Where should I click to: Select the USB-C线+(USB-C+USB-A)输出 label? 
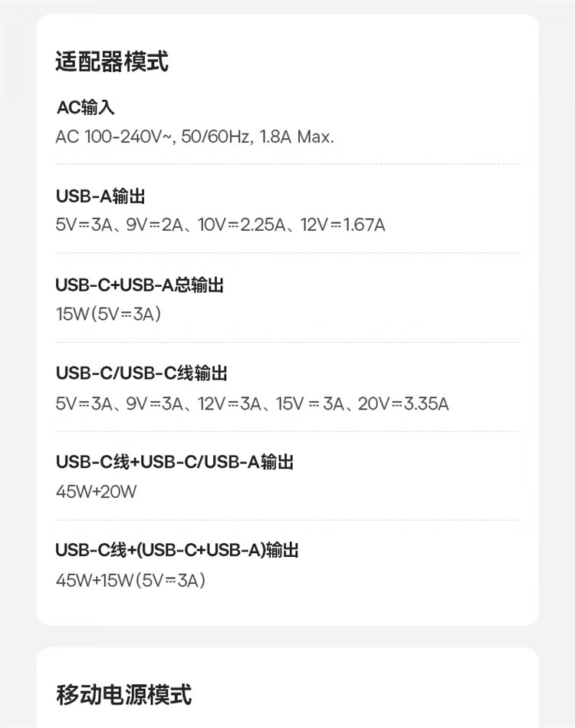[177, 550]
